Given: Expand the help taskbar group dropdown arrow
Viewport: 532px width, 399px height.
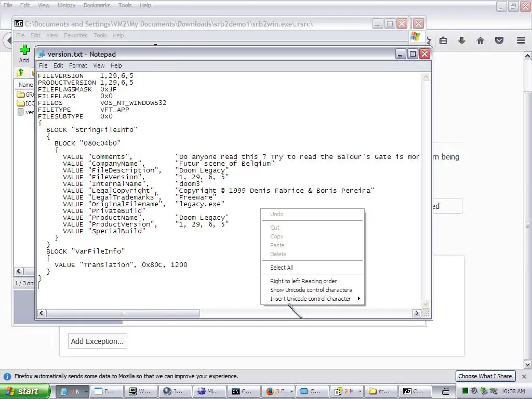Looking at the screenshot, I should pos(360,391).
